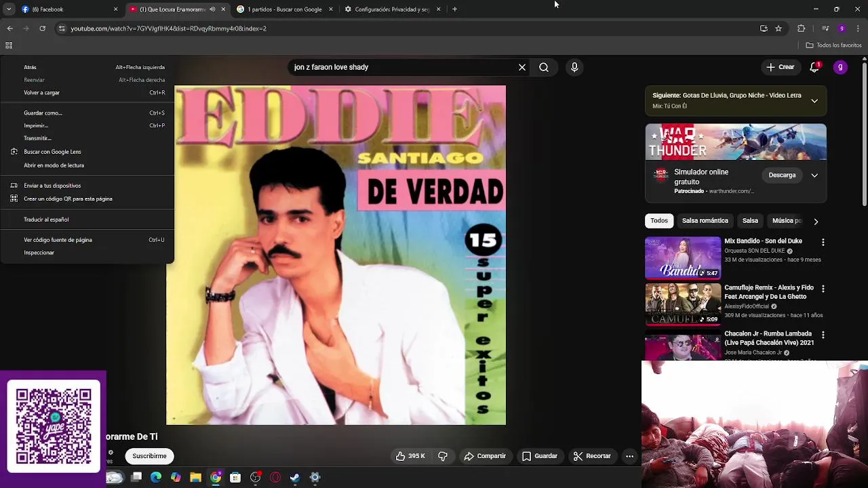Dislike the video with thumbs down

pos(443,456)
